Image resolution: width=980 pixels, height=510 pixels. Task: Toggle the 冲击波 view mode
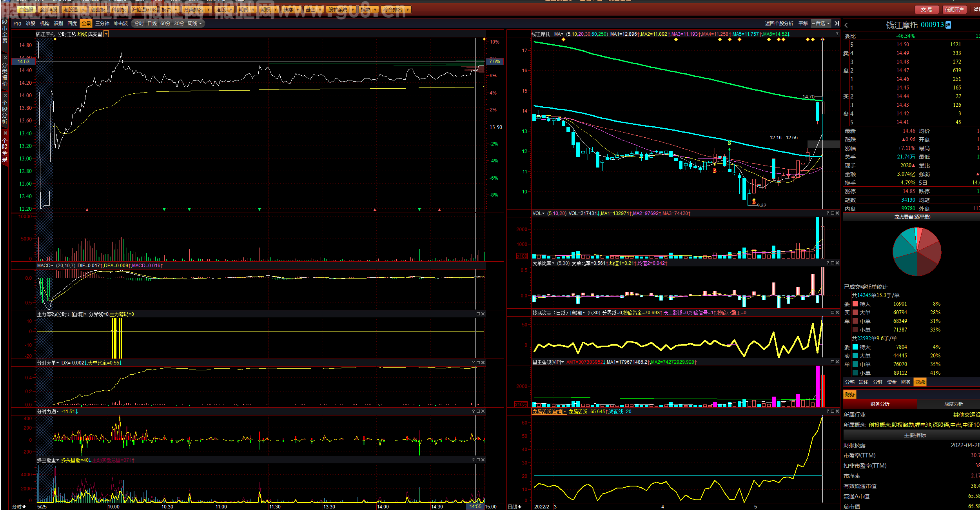(x=121, y=24)
